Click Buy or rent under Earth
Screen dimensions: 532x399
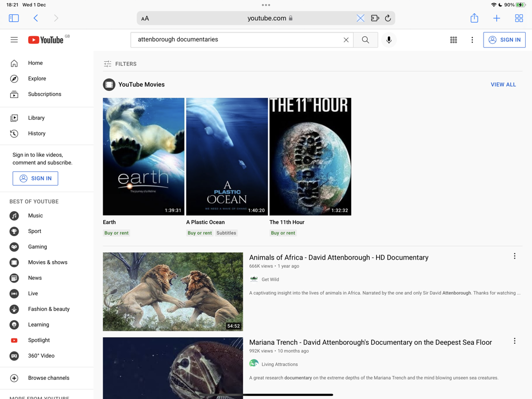click(117, 233)
